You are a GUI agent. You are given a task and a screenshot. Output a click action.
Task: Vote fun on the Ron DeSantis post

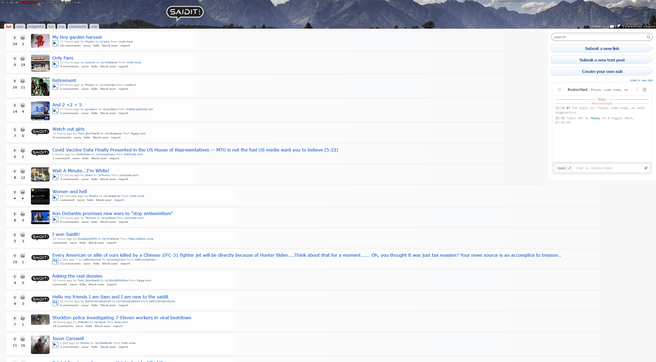click(23, 215)
